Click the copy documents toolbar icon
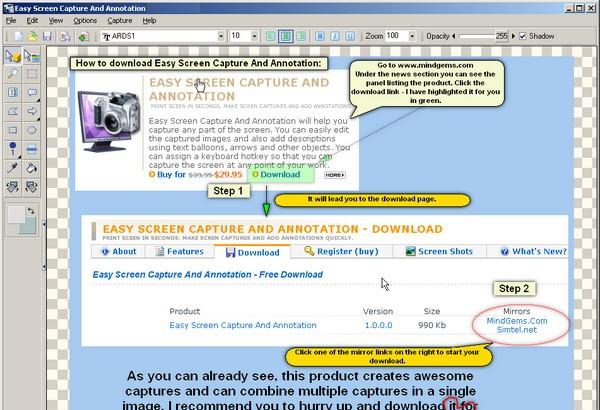Image resolution: width=600 pixels, height=410 pixels. click(65, 36)
